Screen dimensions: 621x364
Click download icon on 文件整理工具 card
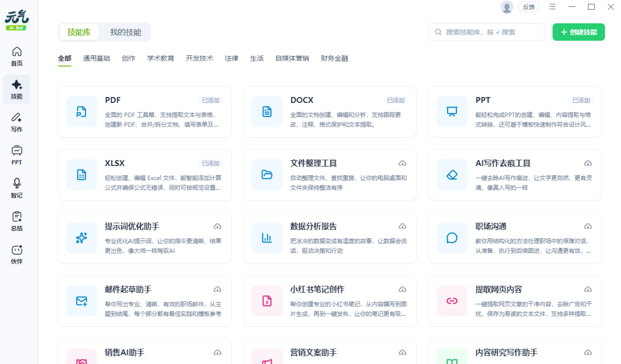(x=403, y=163)
